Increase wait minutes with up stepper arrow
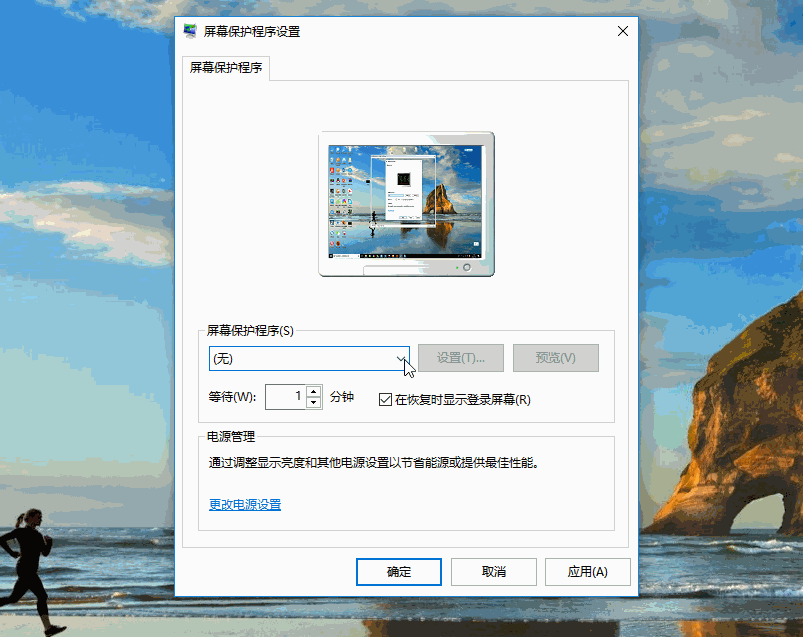The width and height of the screenshot is (803, 637). (x=313, y=391)
